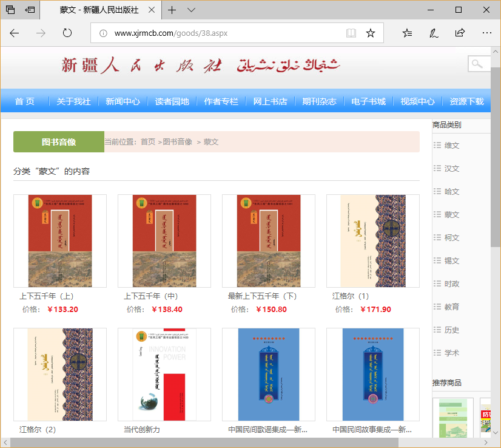Click the browser Back arrow
The width and height of the screenshot is (501, 448).
[15, 33]
